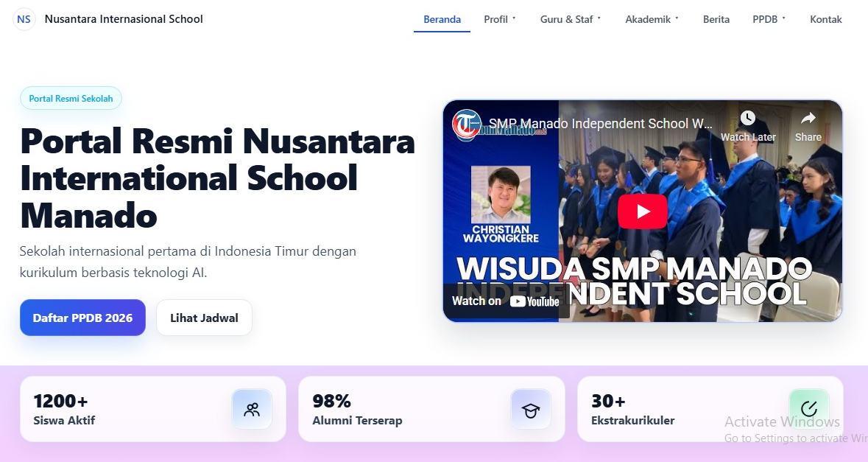868x462 pixels.
Task: Click the Siswa Aktif people icon
Action: tap(252, 409)
